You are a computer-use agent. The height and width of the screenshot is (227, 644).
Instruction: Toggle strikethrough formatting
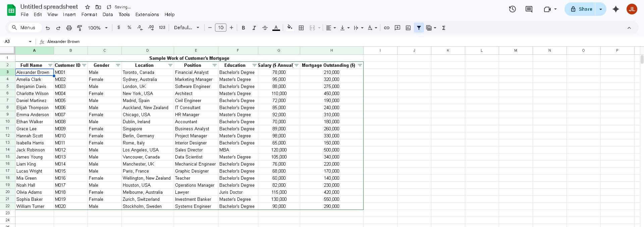tap(265, 28)
